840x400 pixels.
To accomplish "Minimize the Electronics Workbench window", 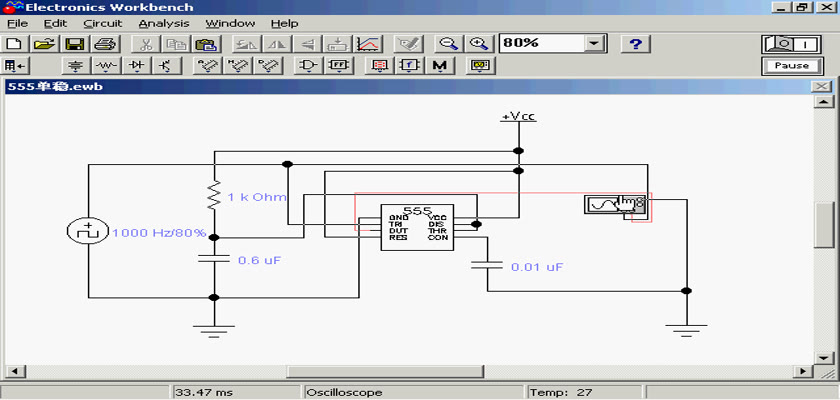I will 783,7.
